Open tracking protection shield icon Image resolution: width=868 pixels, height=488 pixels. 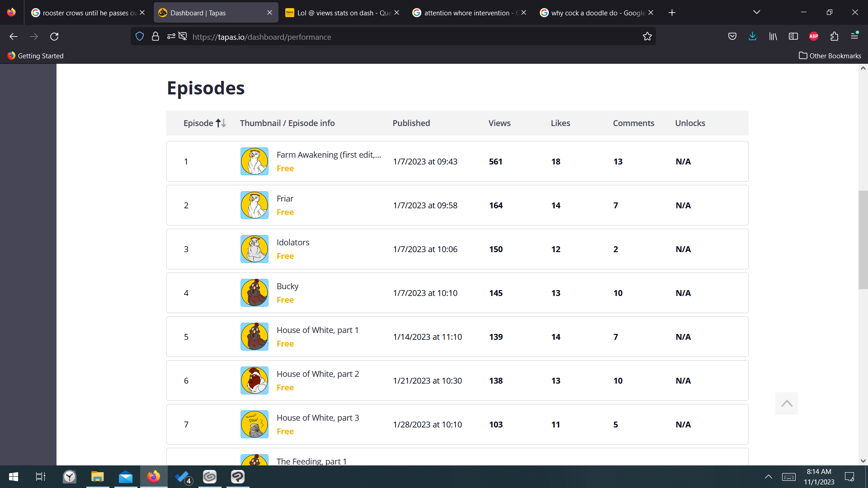(x=140, y=37)
